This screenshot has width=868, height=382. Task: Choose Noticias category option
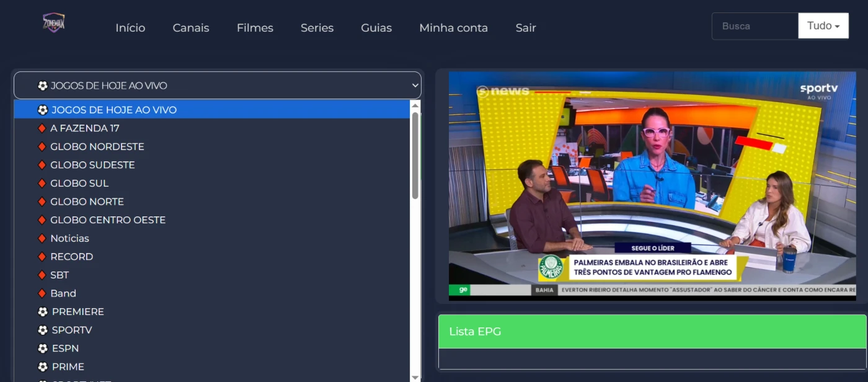tap(69, 238)
